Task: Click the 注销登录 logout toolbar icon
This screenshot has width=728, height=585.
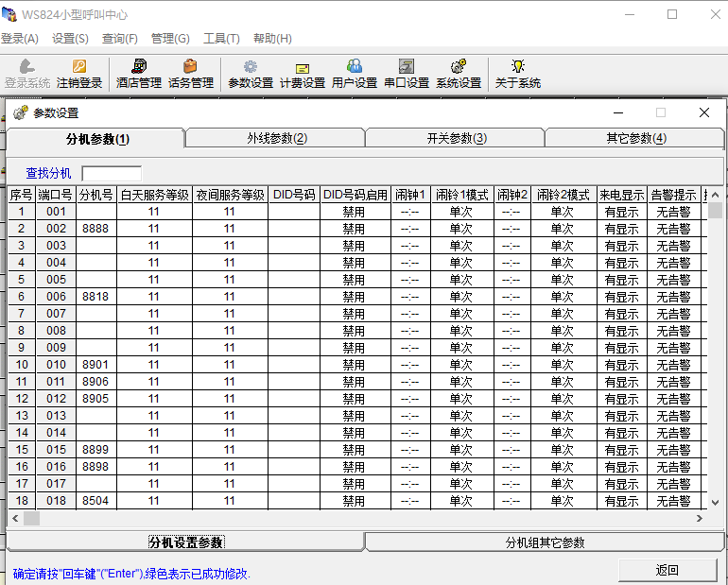Action: point(79,67)
